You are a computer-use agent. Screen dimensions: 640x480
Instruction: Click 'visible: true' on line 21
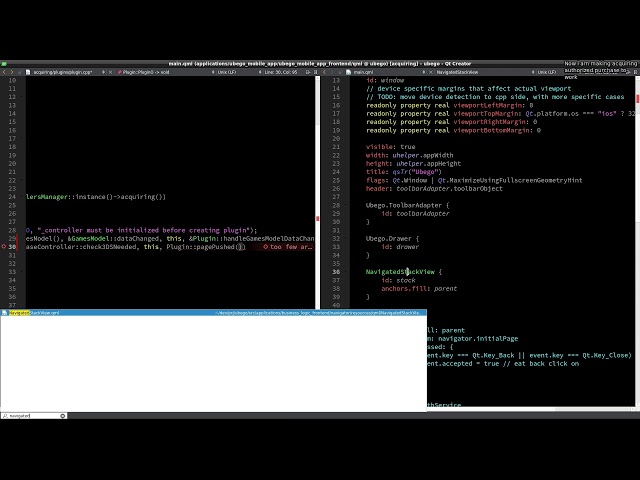tap(390, 147)
